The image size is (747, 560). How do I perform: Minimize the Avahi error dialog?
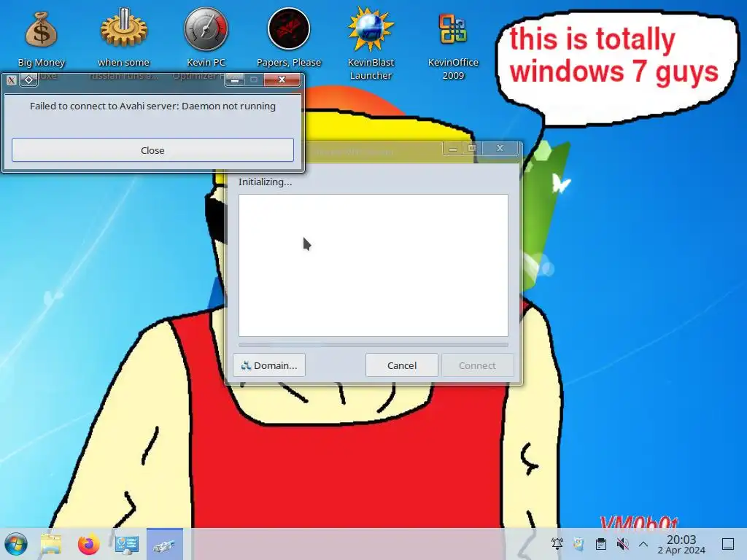[234, 79]
